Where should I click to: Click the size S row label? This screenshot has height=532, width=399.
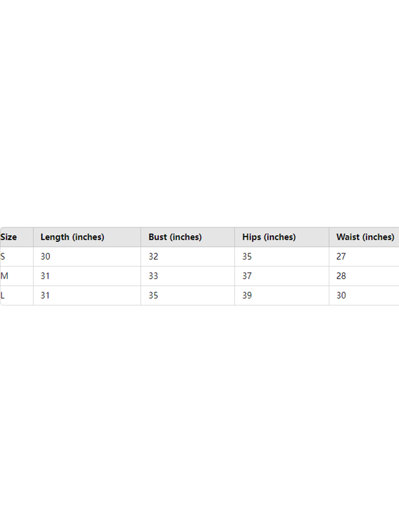click(x=3, y=257)
